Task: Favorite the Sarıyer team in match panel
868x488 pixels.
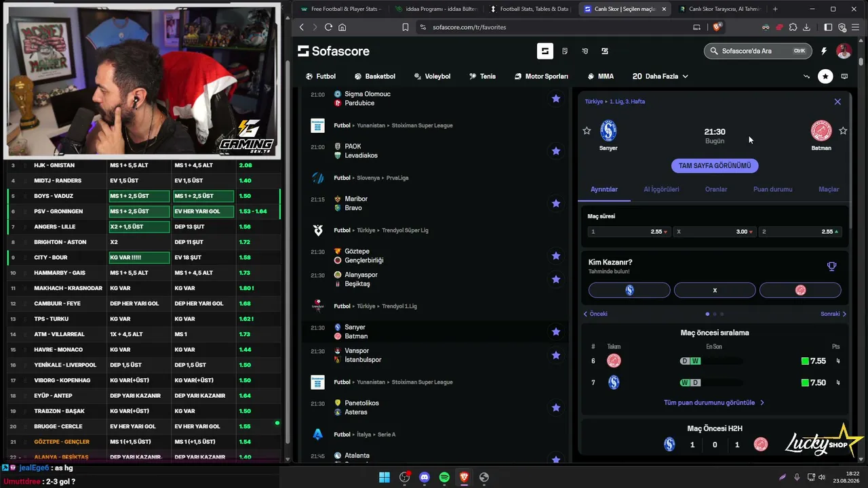Action: (587, 131)
